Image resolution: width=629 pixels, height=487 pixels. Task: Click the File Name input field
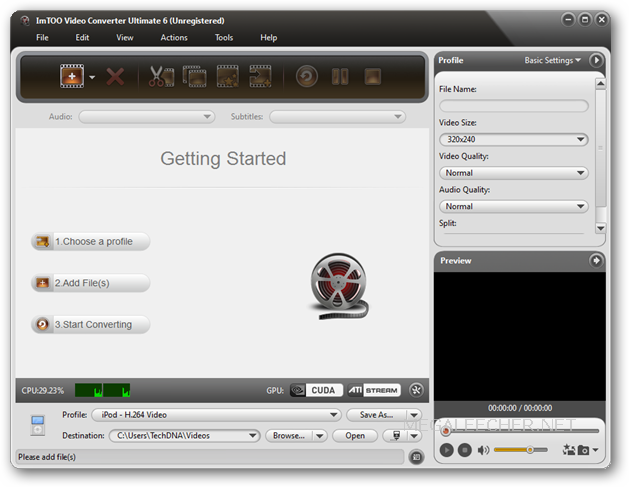click(514, 106)
